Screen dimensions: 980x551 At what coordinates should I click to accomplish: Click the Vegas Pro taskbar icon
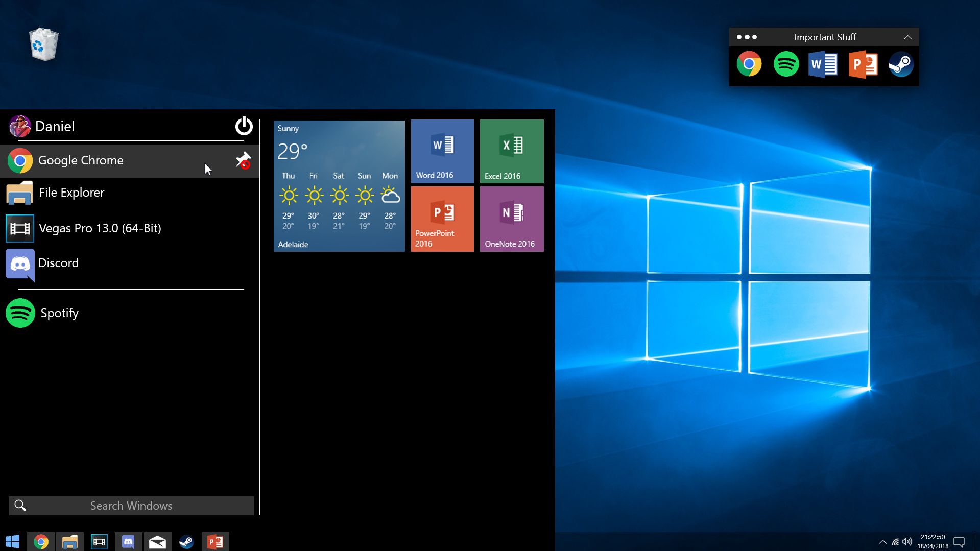tap(99, 542)
